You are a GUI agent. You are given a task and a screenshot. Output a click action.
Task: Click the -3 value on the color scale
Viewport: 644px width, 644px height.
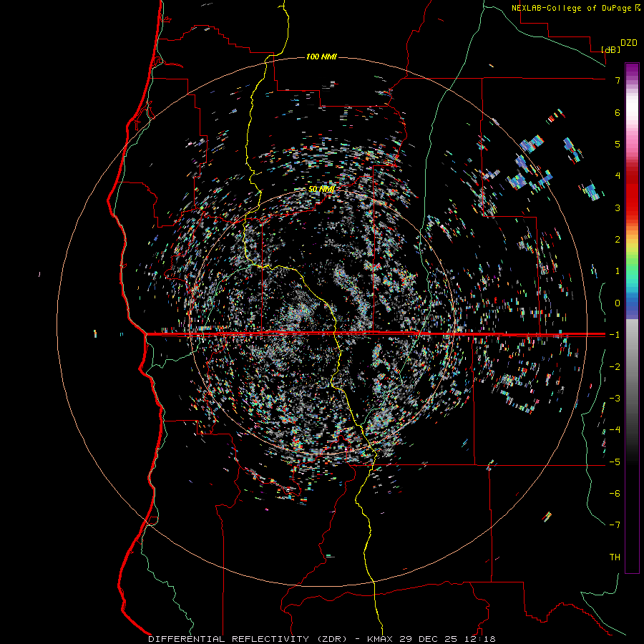[615, 399]
